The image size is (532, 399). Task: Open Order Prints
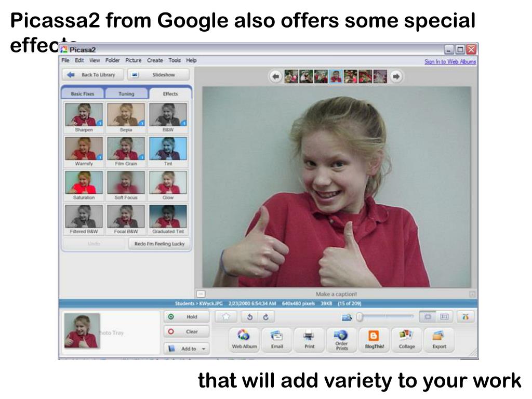coord(342,340)
